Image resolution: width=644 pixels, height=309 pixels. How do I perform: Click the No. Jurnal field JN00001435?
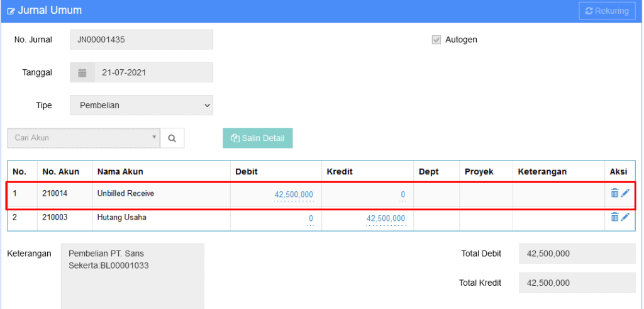[x=142, y=40]
